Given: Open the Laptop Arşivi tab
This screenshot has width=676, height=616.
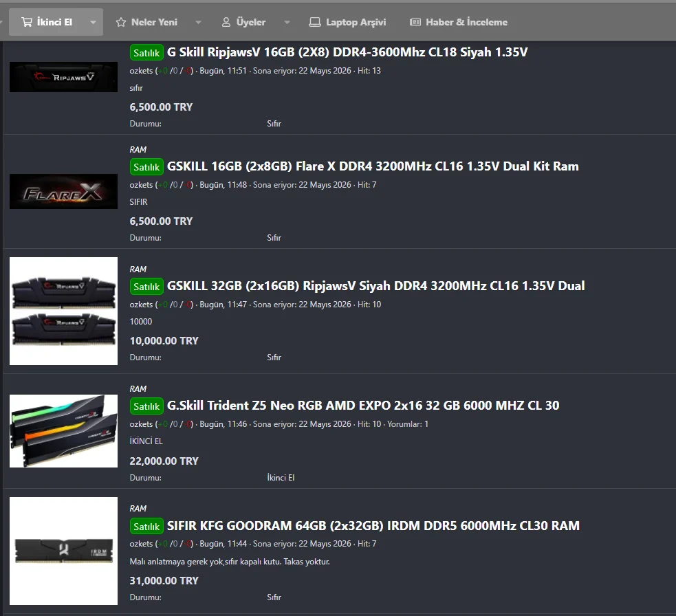Looking at the screenshot, I should (x=356, y=22).
